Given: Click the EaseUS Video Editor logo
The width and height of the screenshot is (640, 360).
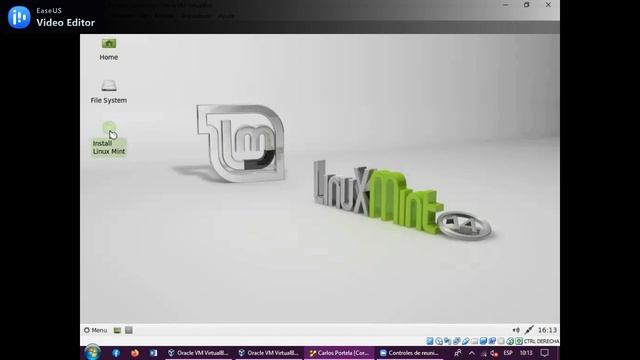Looking at the screenshot, I should point(19,17).
